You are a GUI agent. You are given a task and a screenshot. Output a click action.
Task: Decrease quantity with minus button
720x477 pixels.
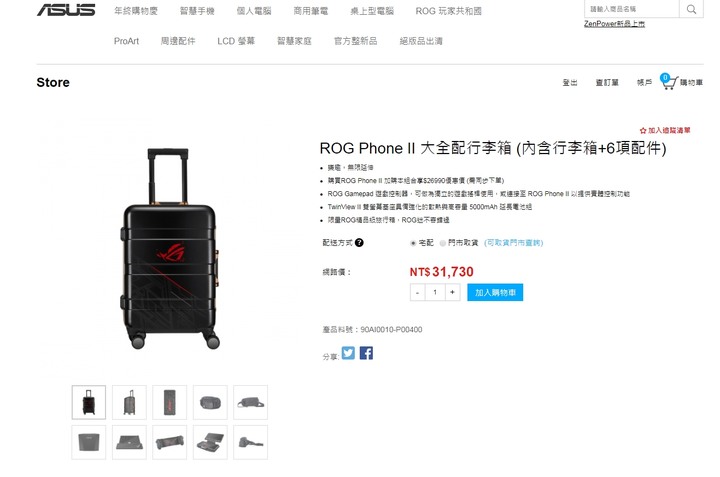tap(417, 292)
